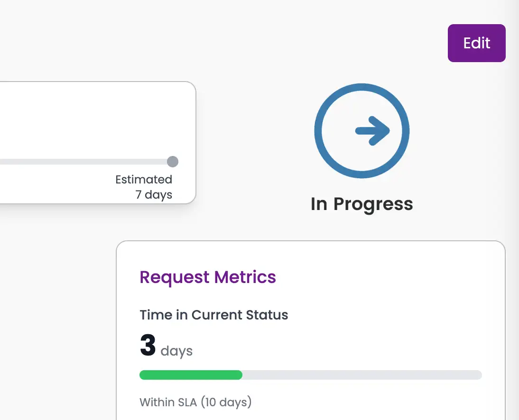Click the purple Edit button
Screen dimensions: 519x420
(x=476, y=43)
